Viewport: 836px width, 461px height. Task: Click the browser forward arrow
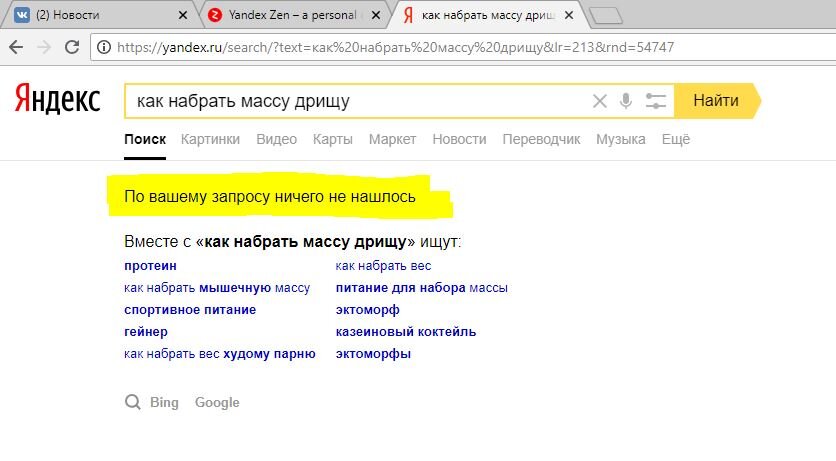44,47
